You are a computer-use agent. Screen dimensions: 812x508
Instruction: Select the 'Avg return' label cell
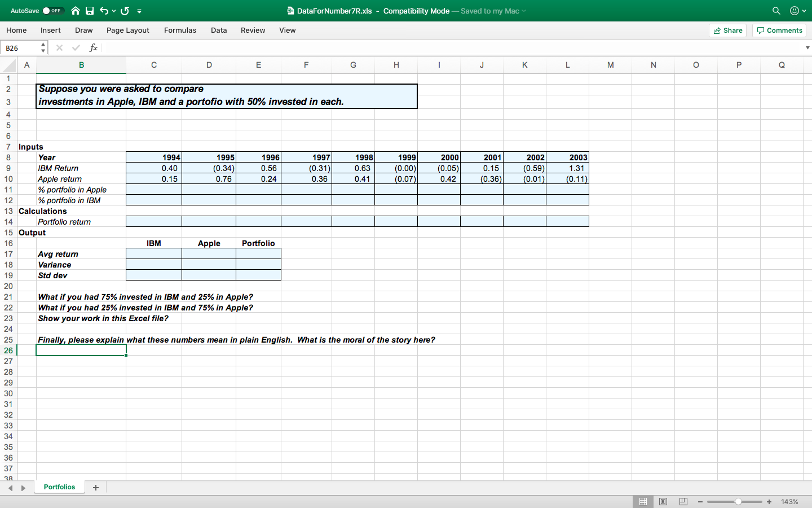pyautogui.click(x=81, y=254)
